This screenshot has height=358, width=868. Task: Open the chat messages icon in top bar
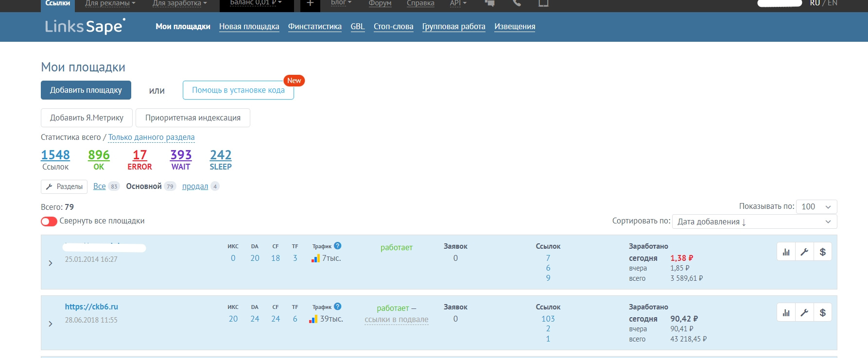[490, 3]
